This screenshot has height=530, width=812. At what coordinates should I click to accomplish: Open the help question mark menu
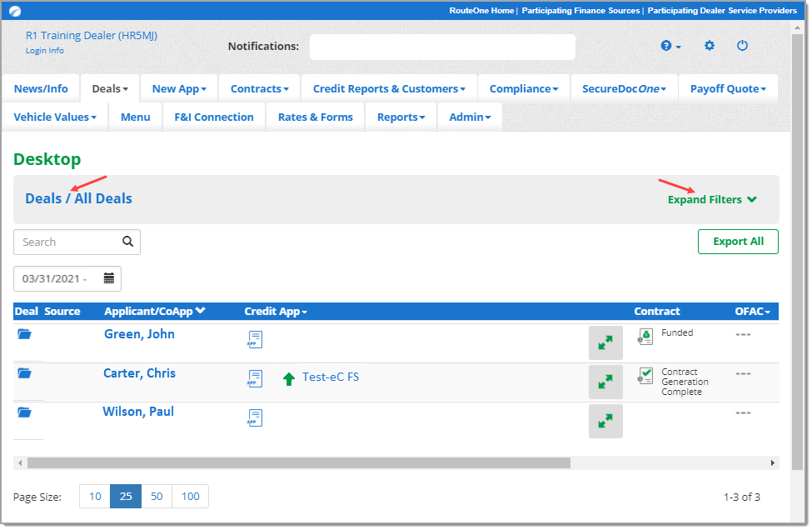pos(670,46)
